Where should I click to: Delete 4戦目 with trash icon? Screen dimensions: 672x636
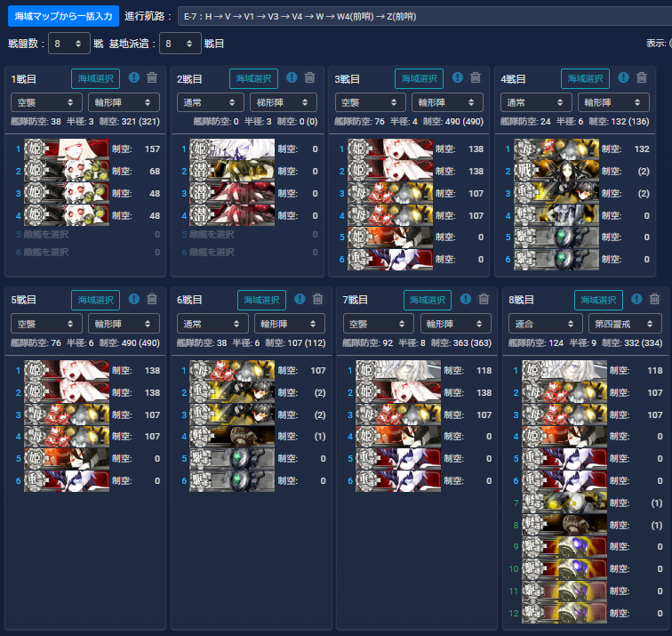click(642, 77)
